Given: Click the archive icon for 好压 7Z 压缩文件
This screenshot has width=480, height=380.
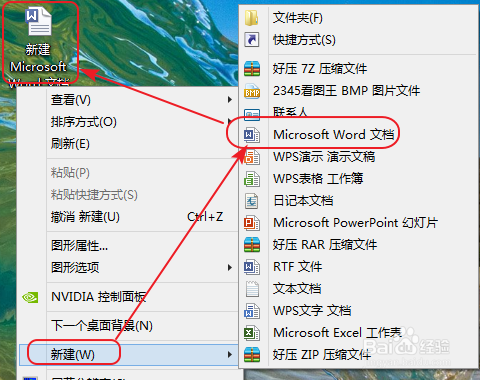Looking at the screenshot, I should click(x=252, y=69).
